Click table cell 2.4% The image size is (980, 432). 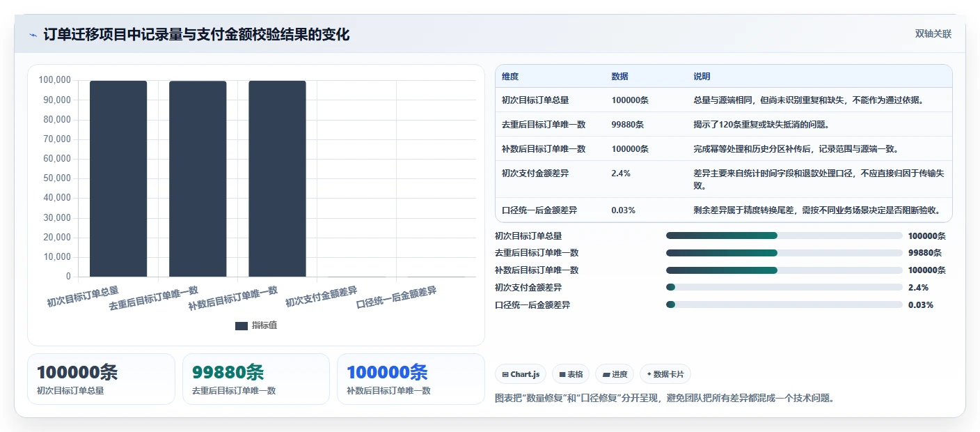[621, 173]
